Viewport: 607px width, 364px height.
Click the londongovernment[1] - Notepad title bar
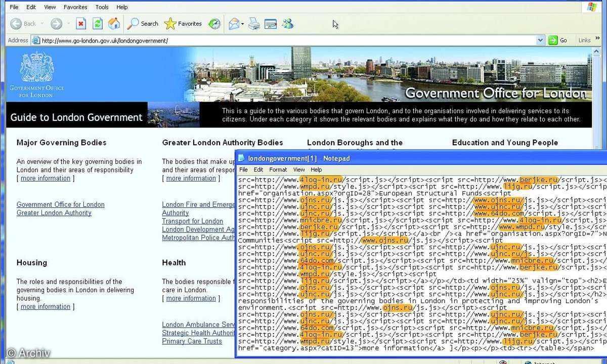[x=422, y=158]
